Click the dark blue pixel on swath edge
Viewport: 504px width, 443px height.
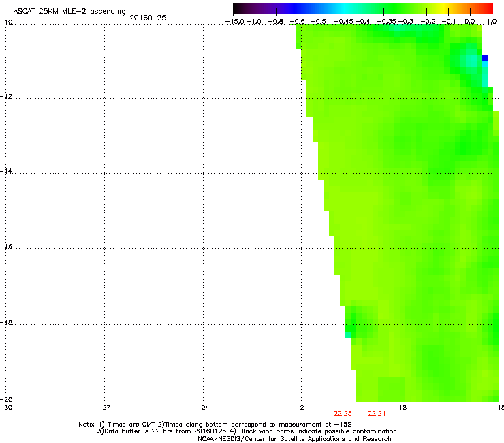(485, 58)
